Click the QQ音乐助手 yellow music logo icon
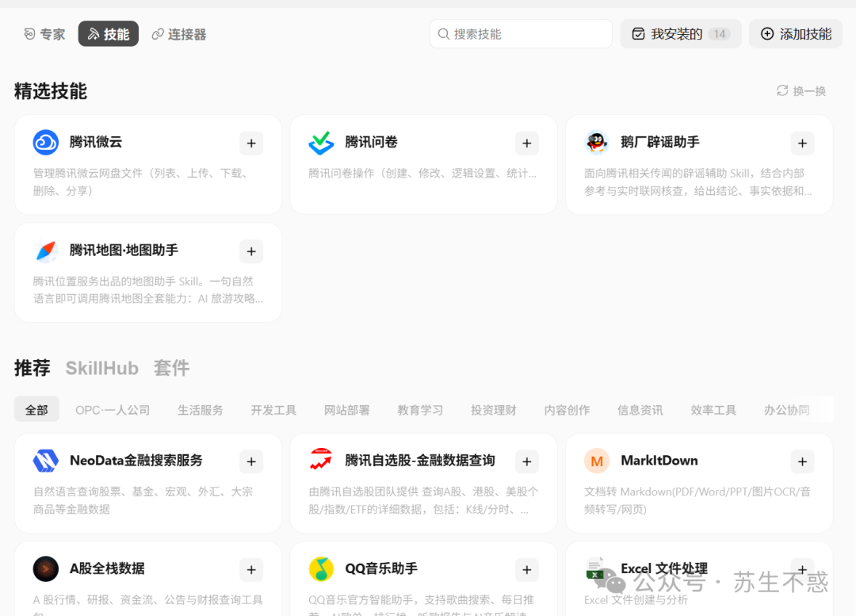The height and width of the screenshot is (616, 856). [321, 569]
